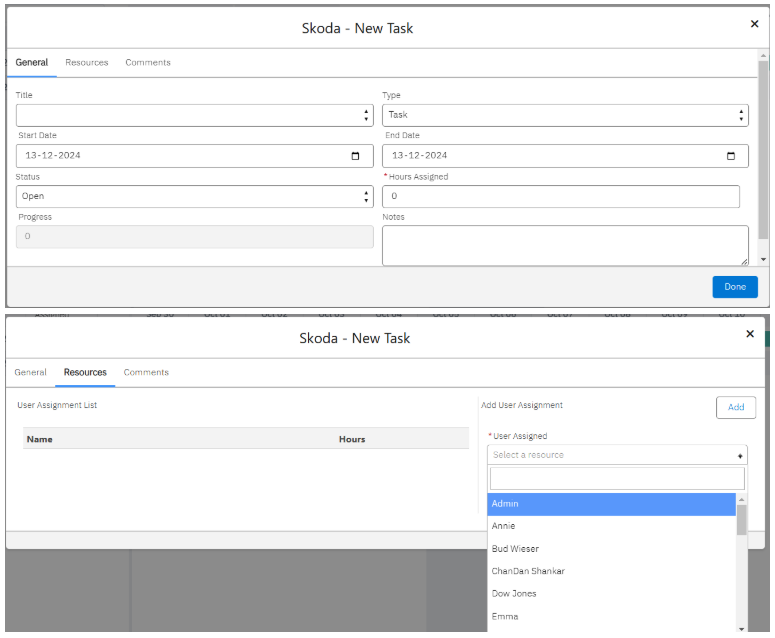Select Annie from the resource list
The height and width of the screenshot is (638, 775).
611,526
